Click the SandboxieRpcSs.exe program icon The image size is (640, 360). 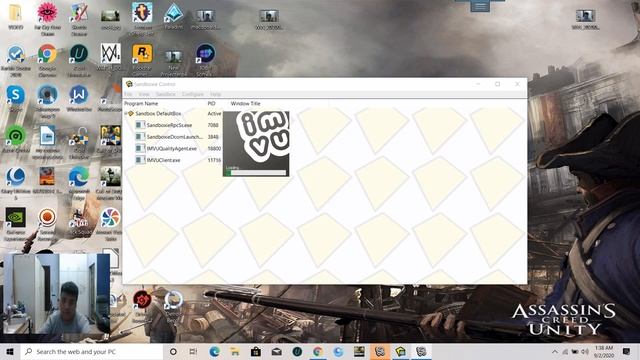140,125
